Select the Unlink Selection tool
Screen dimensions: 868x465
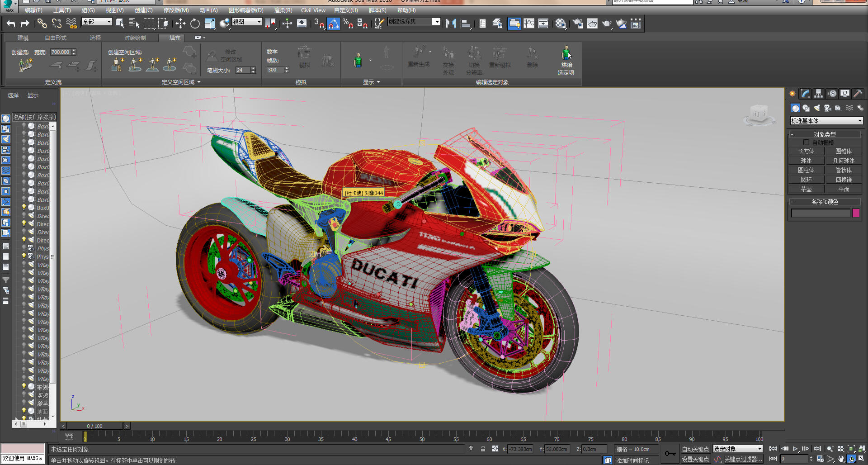click(x=57, y=24)
